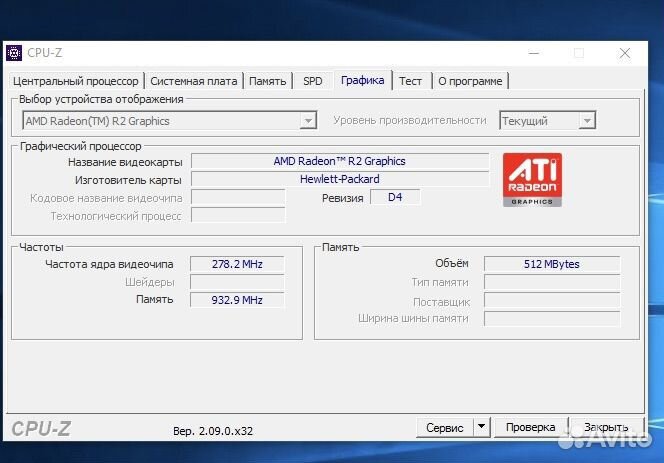The image size is (664, 463).
Task: Open the Тест tab
Action: 411,81
